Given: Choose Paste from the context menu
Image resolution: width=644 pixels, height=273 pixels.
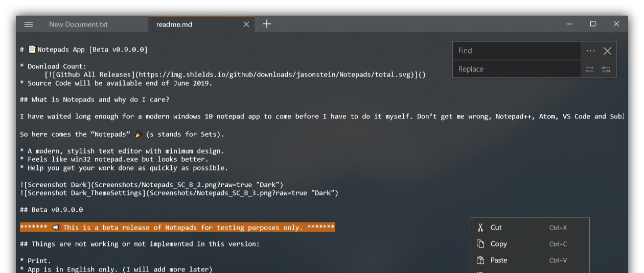Looking at the screenshot, I should pyautogui.click(x=530, y=260).
